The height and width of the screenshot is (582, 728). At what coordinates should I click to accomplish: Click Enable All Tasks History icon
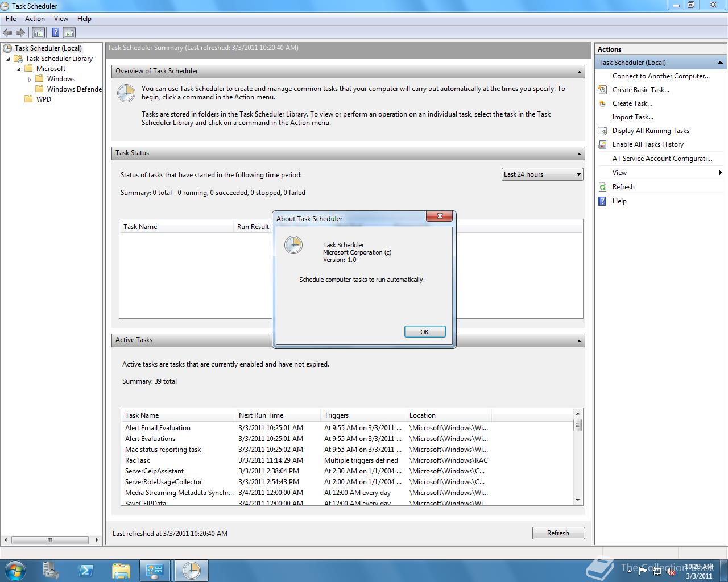[603, 144]
